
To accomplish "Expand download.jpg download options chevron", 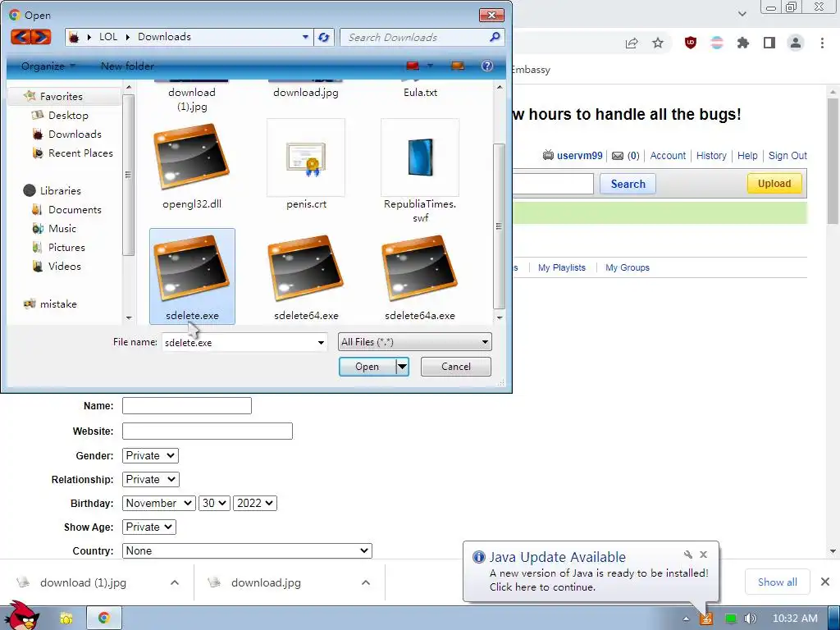I will [x=366, y=582].
